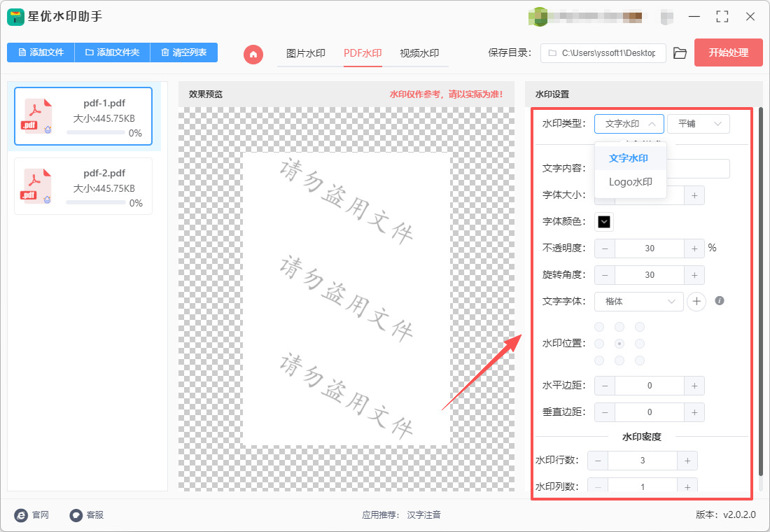Select top-left watermark position radio

[600, 327]
